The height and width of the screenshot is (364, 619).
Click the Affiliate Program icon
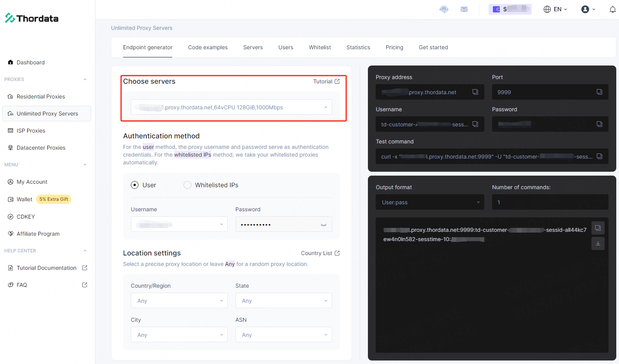tap(10, 233)
